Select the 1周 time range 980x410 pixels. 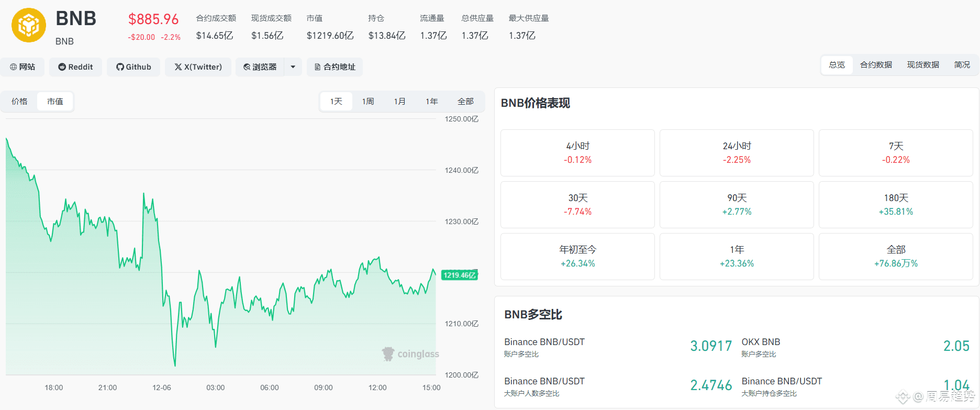(368, 102)
